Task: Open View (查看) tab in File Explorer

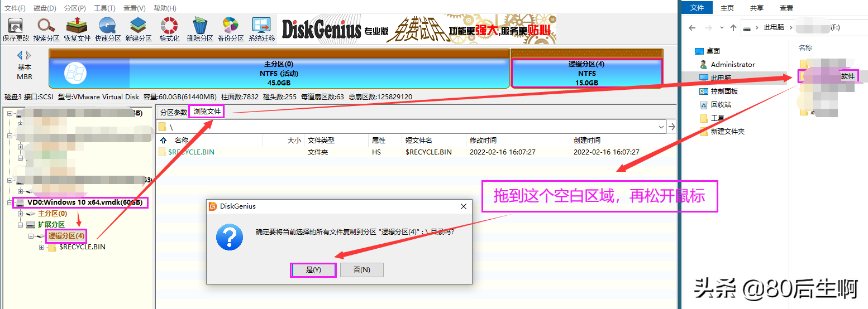Action: [x=786, y=8]
